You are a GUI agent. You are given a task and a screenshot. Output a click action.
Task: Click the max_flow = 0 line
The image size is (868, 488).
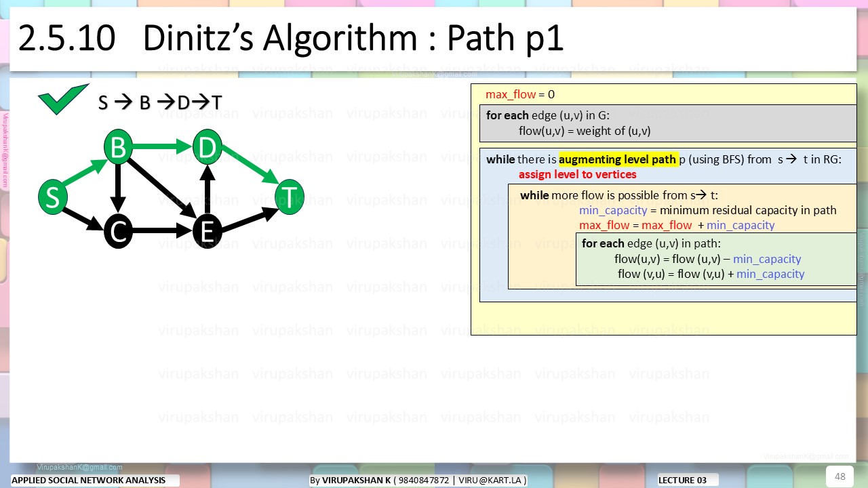(x=520, y=94)
